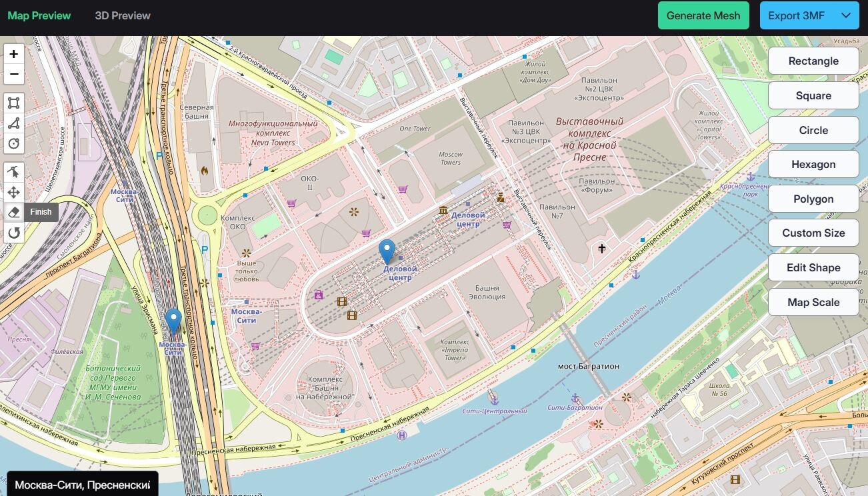This screenshot has width=868, height=496.
Task: Choose the Hexagon shape option
Action: point(813,164)
